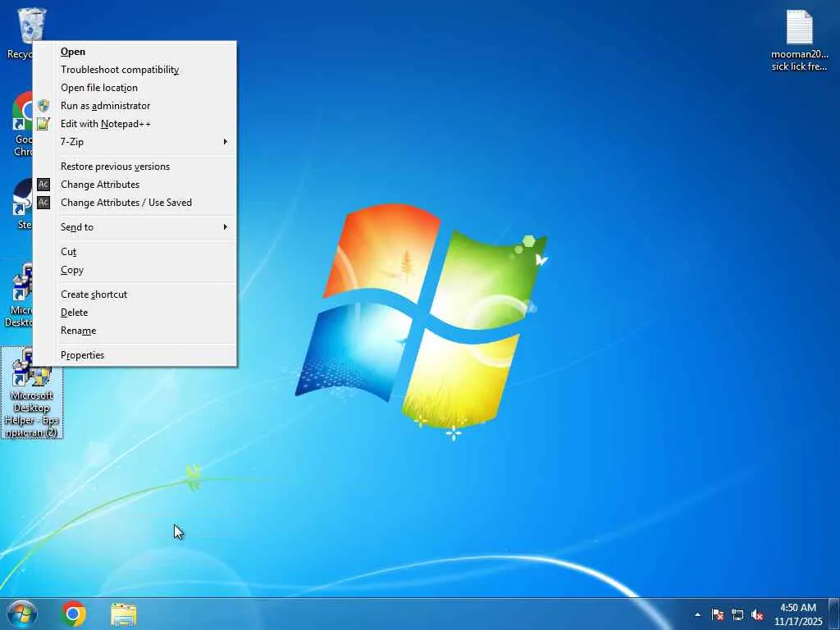Select Change Attributes entry

pos(135,185)
